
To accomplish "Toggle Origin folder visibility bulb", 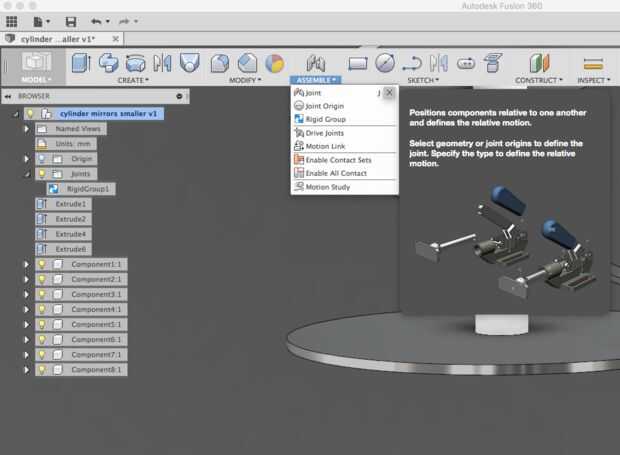I will [42, 159].
